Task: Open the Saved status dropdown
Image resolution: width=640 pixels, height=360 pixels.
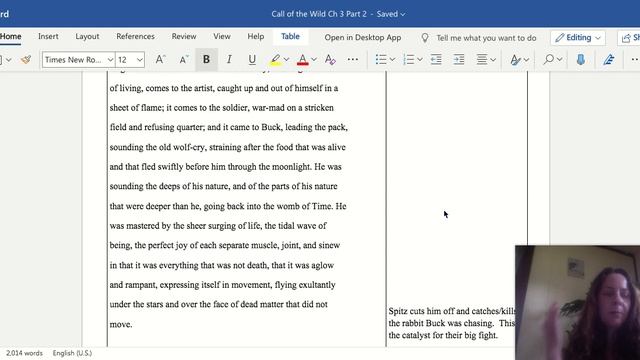Action: pyautogui.click(x=391, y=14)
